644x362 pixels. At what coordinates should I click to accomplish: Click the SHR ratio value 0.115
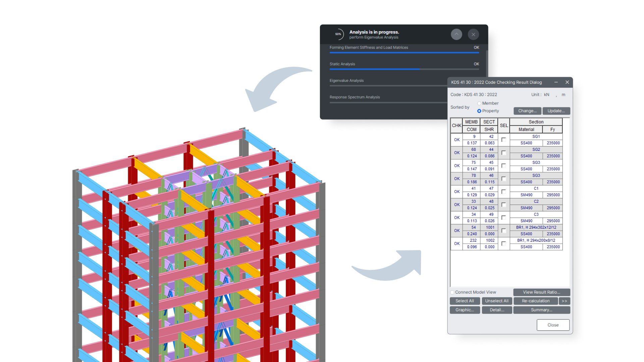click(x=490, y=182)
